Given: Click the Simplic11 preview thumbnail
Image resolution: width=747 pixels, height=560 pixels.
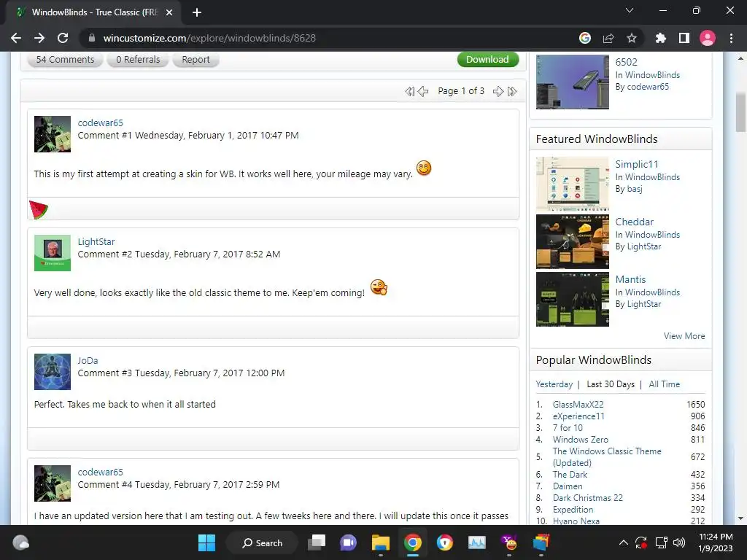Looking at the screenshot, I should click(573, 184).
